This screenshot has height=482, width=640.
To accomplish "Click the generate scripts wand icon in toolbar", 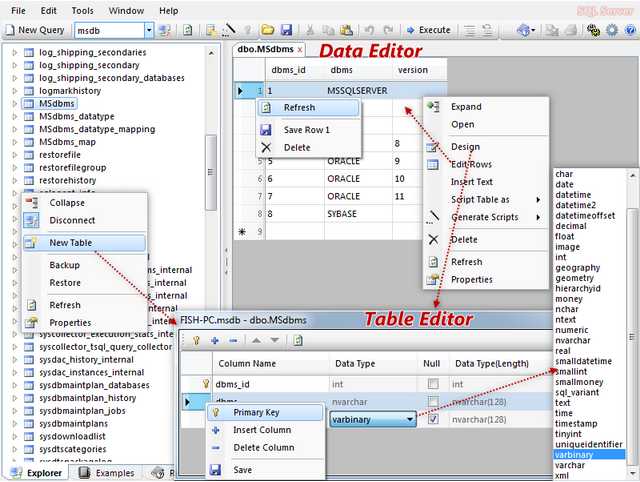I will pos(230,30).
